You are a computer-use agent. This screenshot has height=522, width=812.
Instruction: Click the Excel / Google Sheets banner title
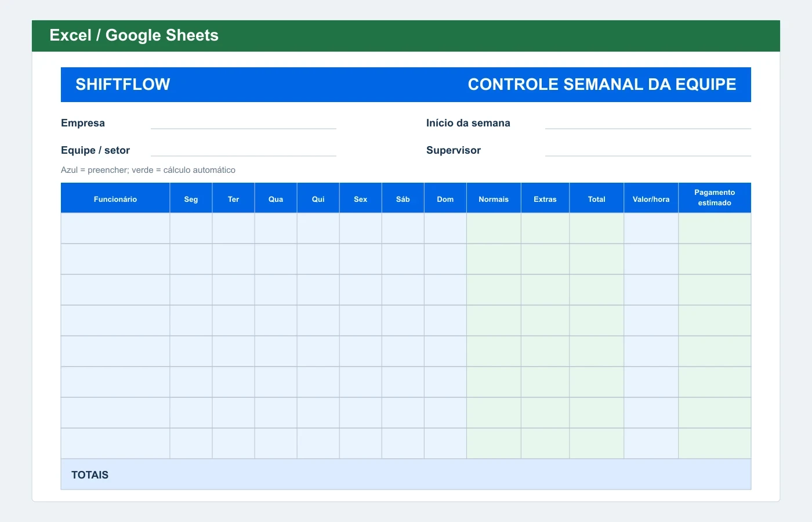point(134,35)
